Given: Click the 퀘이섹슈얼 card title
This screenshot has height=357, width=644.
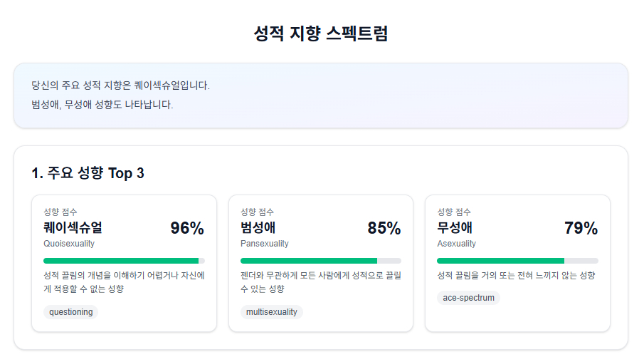Looking at the screenshot, I should point(73,228).
